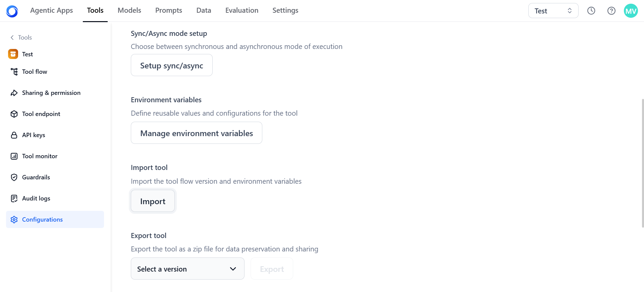Click the Sync/Async mode setup heading
Image resolution: width=644 pixels, height=292 pixels.
(x=169, y=34)
